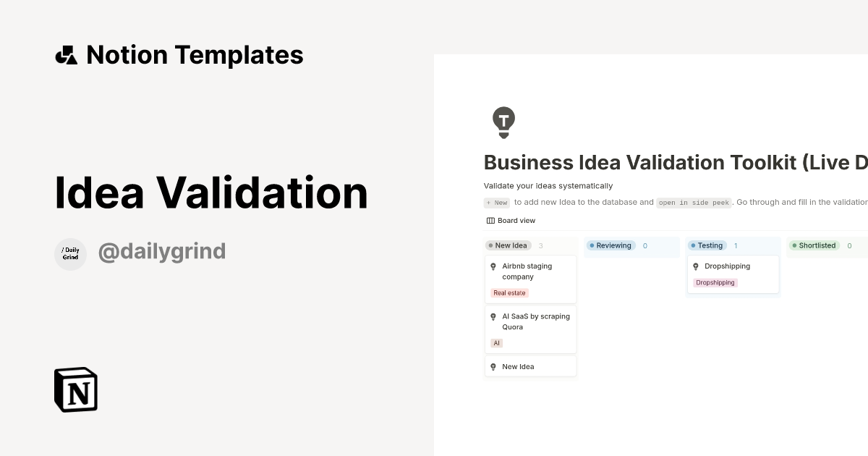Select the New Idea status pill

point(508,245)
